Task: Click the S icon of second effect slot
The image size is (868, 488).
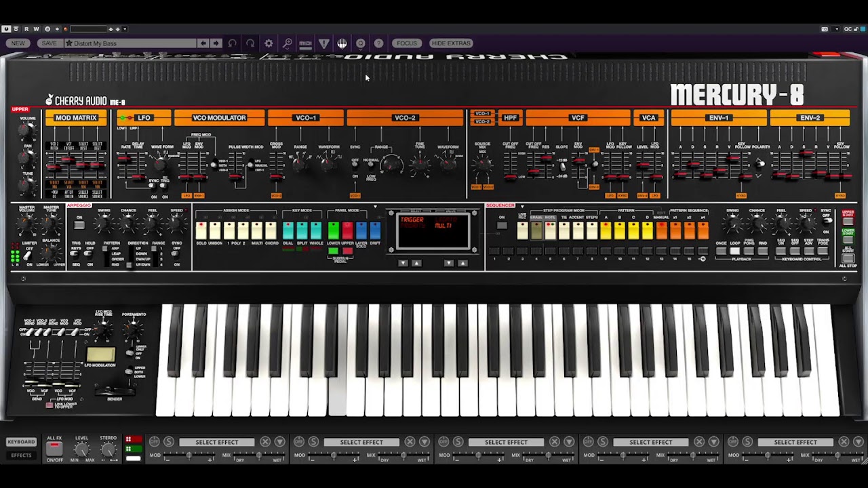Action: point(313,442)
